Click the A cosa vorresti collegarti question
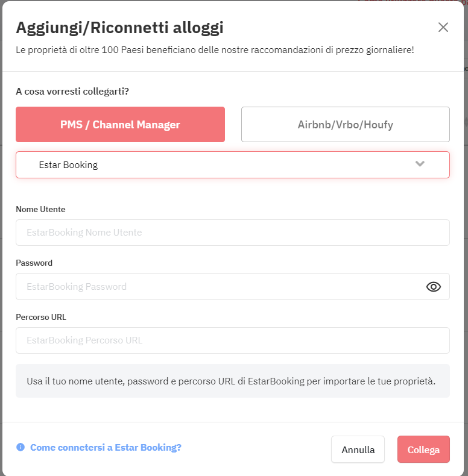 tap(72, 92)
